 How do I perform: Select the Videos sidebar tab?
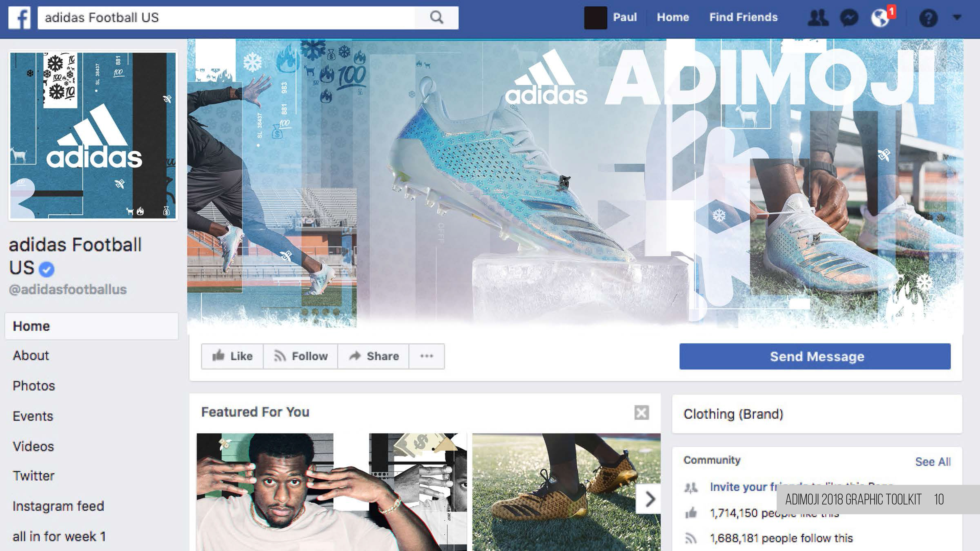[x=33, y=447]
